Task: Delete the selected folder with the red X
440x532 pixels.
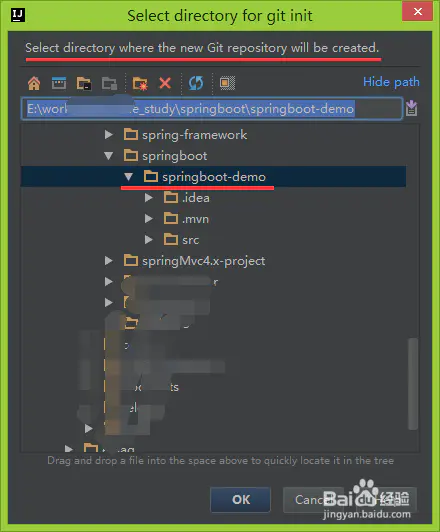Action: click(165, 83)
